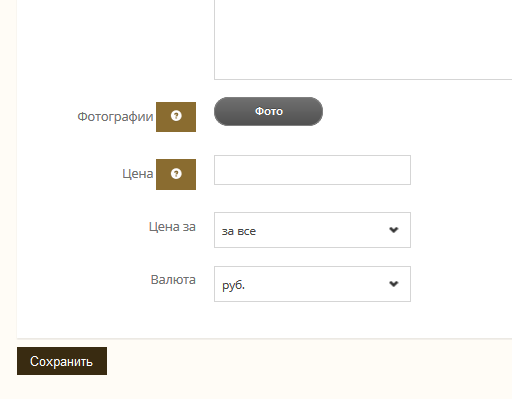Upload images with the Фото button
Image resolution: width=512 pixels, height=399 pixels.
(268, 111)
